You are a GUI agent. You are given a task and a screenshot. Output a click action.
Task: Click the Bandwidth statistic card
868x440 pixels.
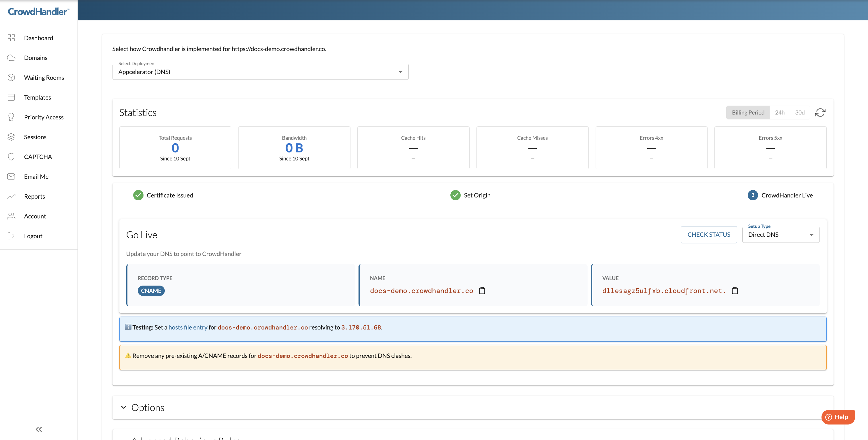pos(294,148)
